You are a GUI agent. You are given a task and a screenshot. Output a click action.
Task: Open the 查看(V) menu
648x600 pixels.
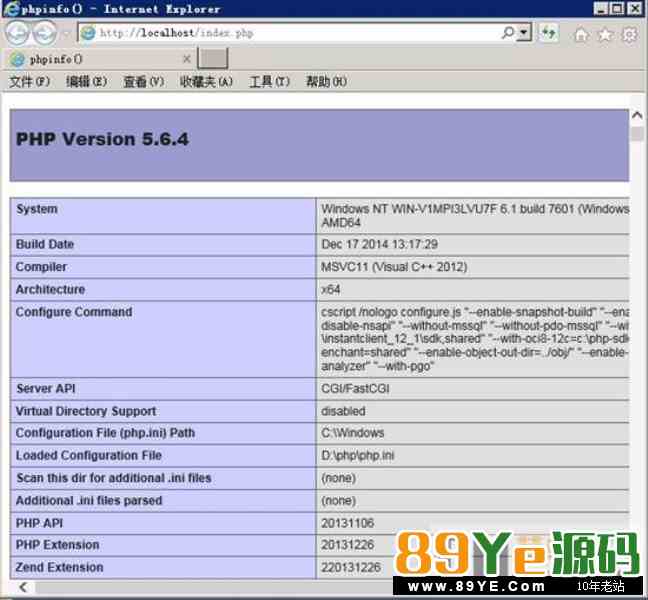pos(144,81)
